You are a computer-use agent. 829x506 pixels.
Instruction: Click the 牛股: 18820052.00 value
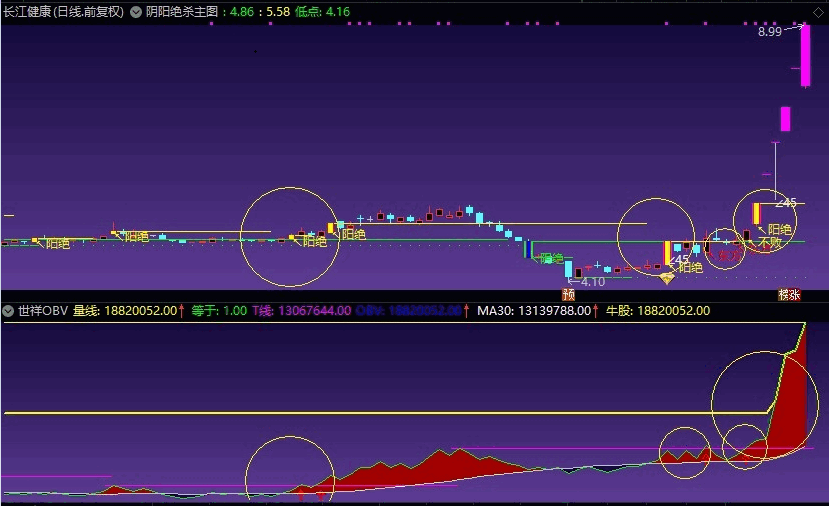[x=658, y=311]
